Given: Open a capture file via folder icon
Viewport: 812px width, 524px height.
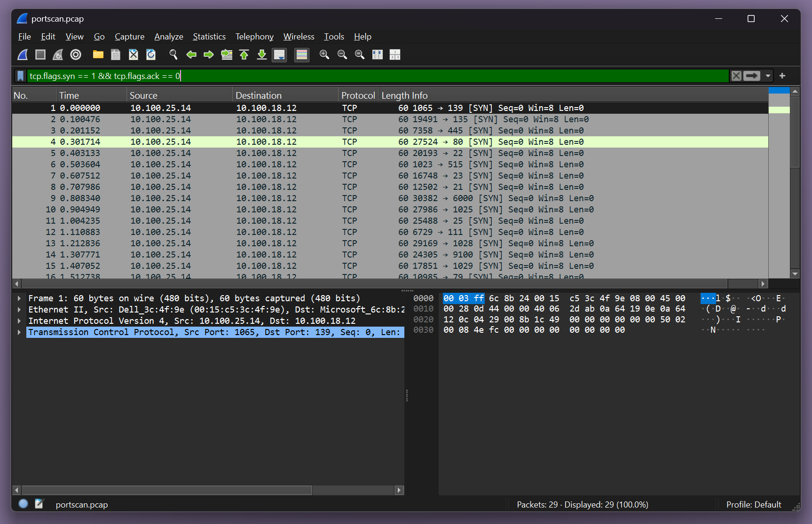Looking at the screenshot, I should click(98, 55).
